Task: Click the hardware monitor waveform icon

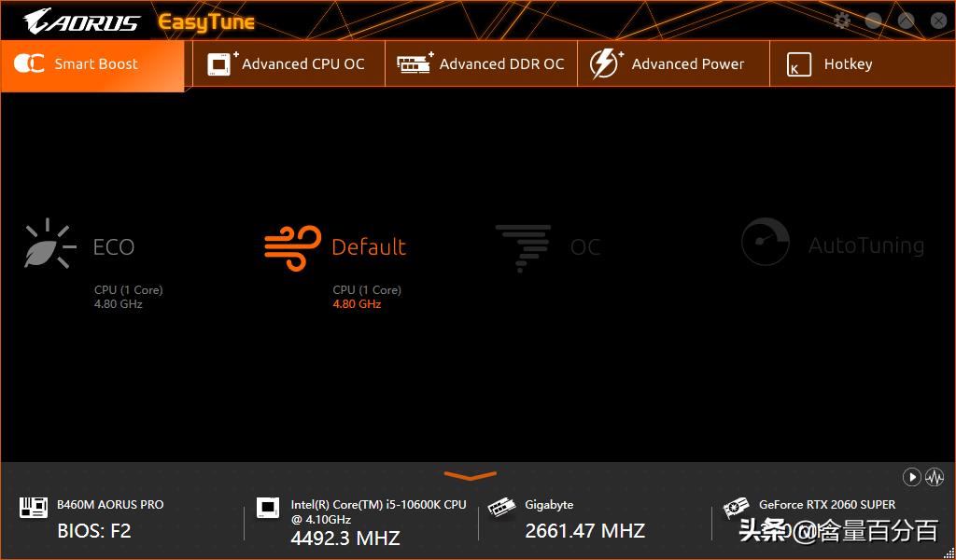Action: 935,477
